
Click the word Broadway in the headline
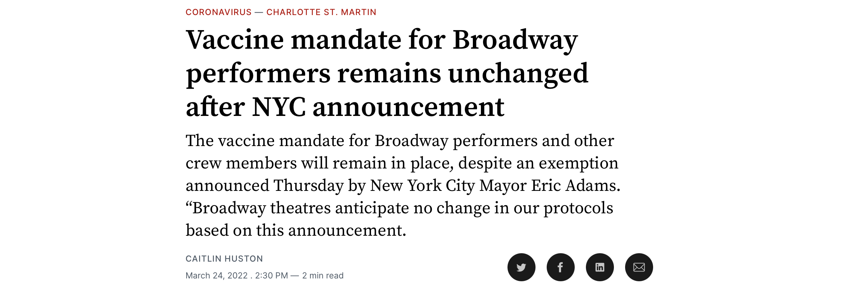point(515,40)
